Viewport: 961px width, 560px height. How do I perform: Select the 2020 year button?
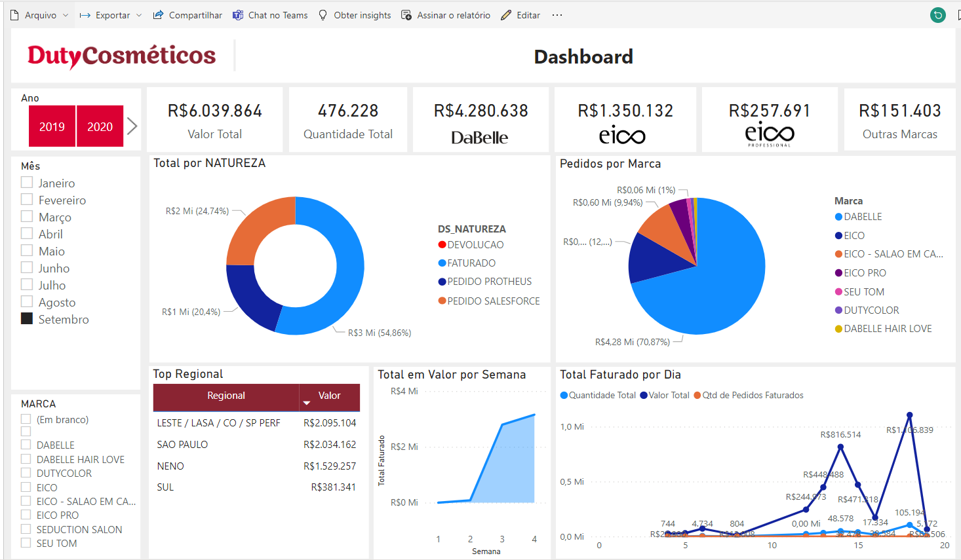point(100,126)
